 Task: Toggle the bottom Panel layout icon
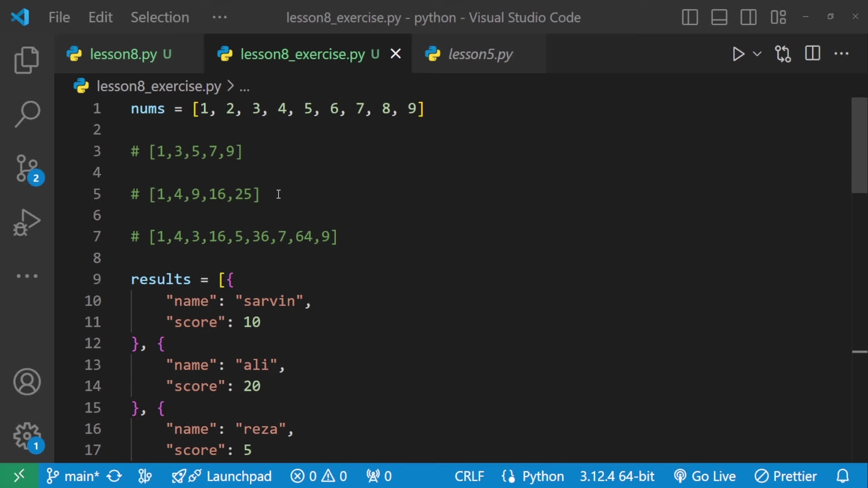pos(719,18)
